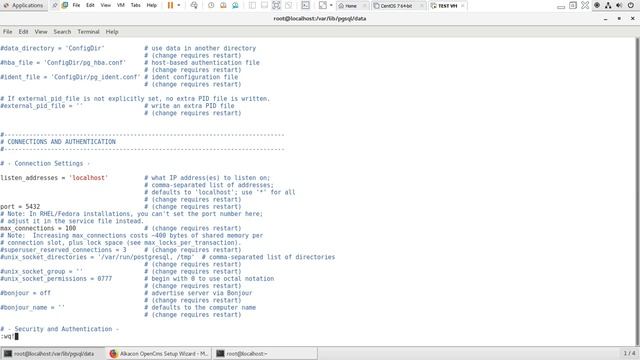The width and height of the screenshot is (640, 360).
Task: Click the VMware Workstation logo icon
Action: (x=65, y=5)
